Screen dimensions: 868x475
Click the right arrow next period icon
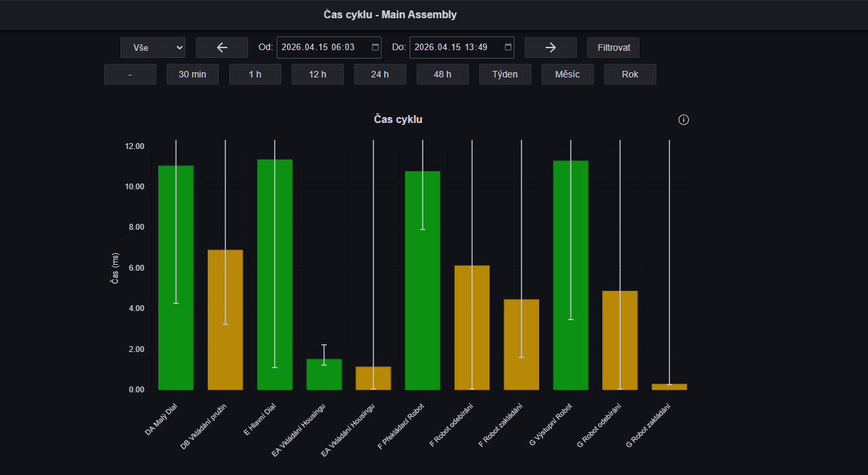point(551,47)
